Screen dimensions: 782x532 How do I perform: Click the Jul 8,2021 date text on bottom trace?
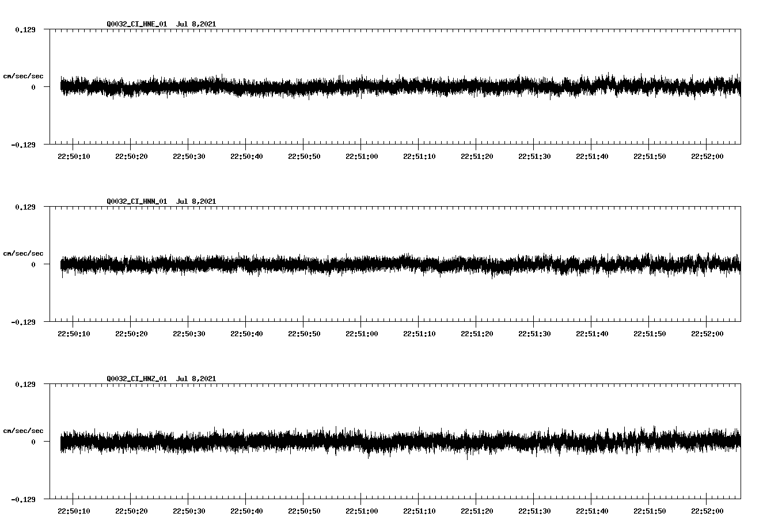pyautogui.click(x=197, y=379)
